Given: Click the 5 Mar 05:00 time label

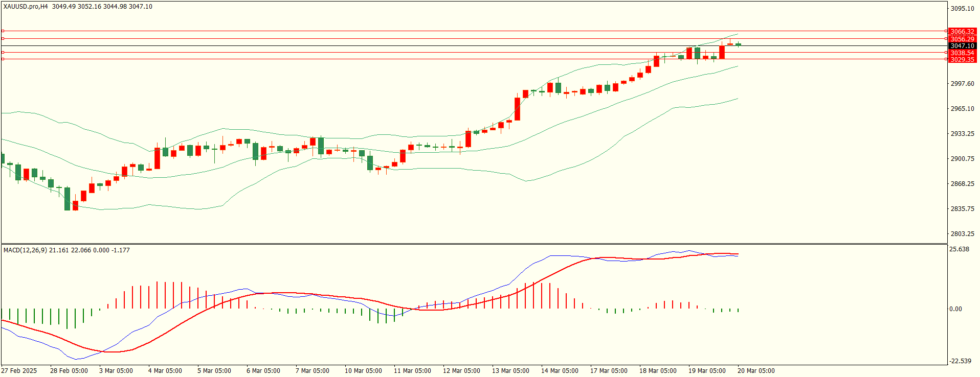Looking at the screenshot, I should click(214, 371).
